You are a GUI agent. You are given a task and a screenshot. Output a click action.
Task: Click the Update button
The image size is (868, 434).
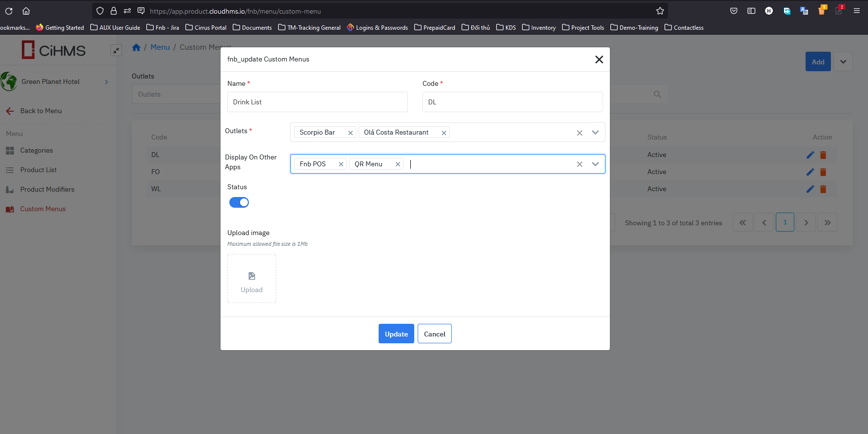(396, 334)
